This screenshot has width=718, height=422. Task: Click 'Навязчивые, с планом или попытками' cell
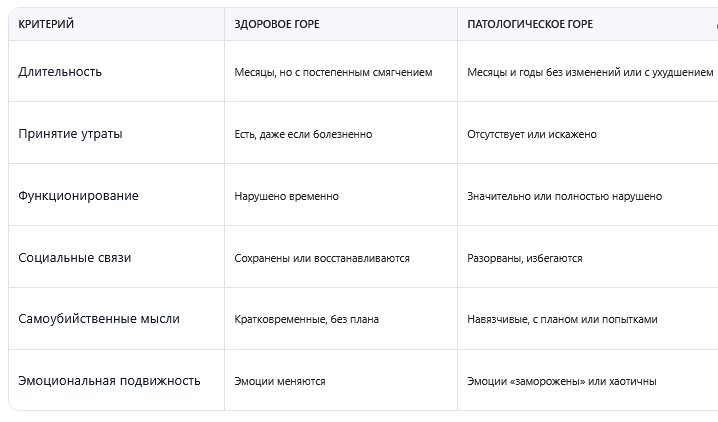(562, 320)
